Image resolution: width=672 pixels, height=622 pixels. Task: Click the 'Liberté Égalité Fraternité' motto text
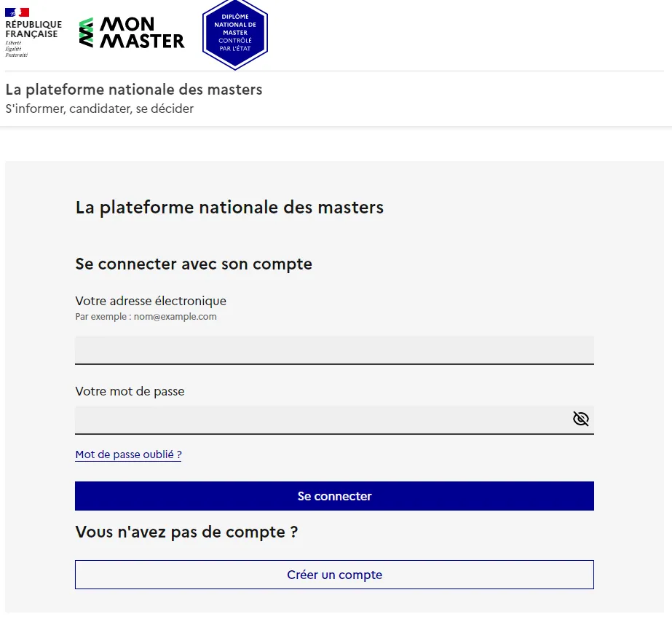17,49
